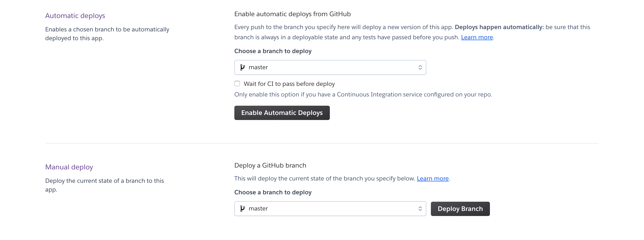This screenshot has width=644, height=240.
Task: Click the "Enable automatic deploys from GitHub" title
Action: point(292,14)
